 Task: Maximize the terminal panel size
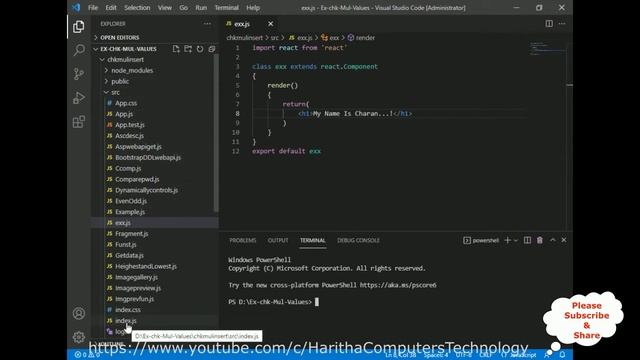553,240
